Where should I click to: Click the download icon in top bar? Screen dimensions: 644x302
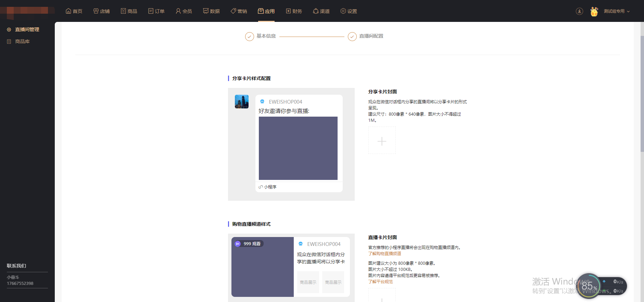click(x=579, y=11)
